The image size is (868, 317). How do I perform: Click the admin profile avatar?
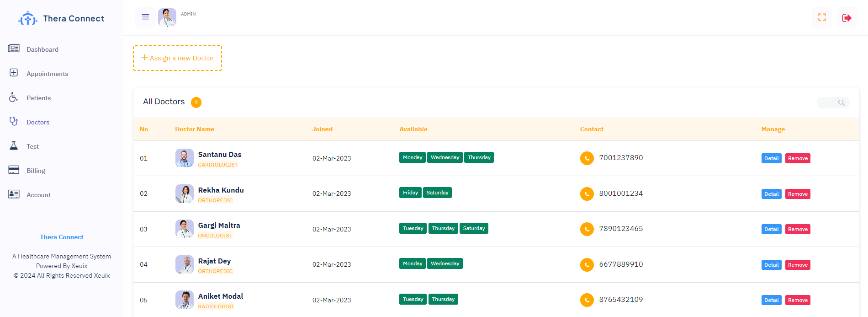click(167, 17)
